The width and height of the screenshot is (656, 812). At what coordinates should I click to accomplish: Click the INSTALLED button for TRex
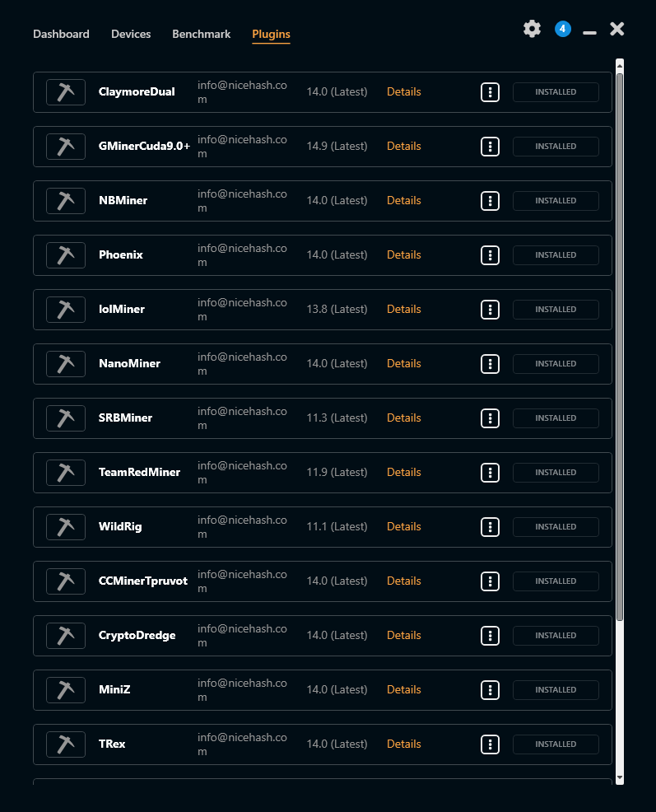coord(556,744)
